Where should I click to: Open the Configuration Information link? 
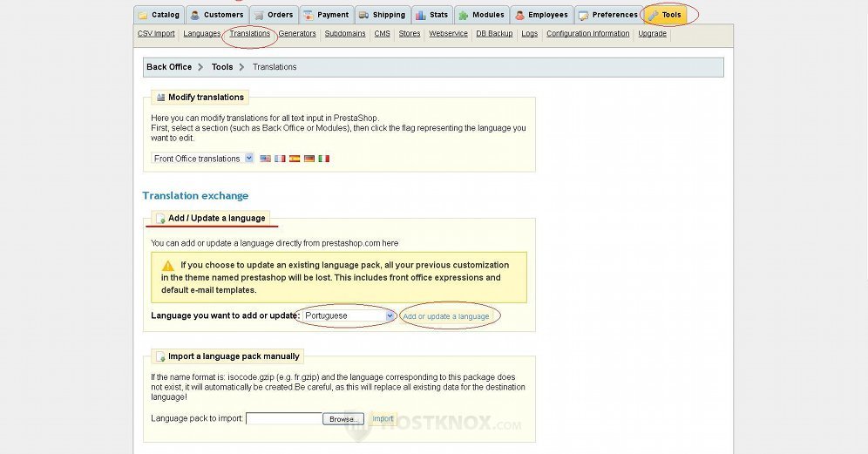pos(588,34)
